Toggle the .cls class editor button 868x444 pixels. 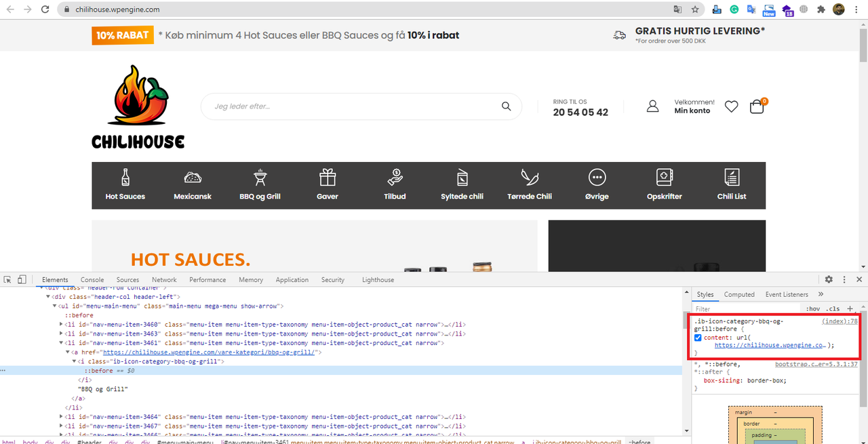(x=833, y=308)
